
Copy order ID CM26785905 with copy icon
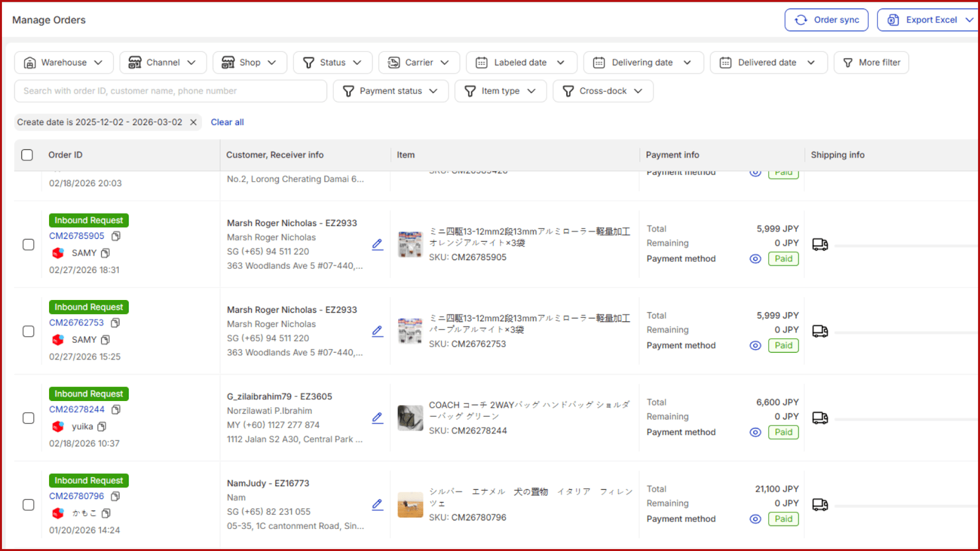click(x=116, y=236)
